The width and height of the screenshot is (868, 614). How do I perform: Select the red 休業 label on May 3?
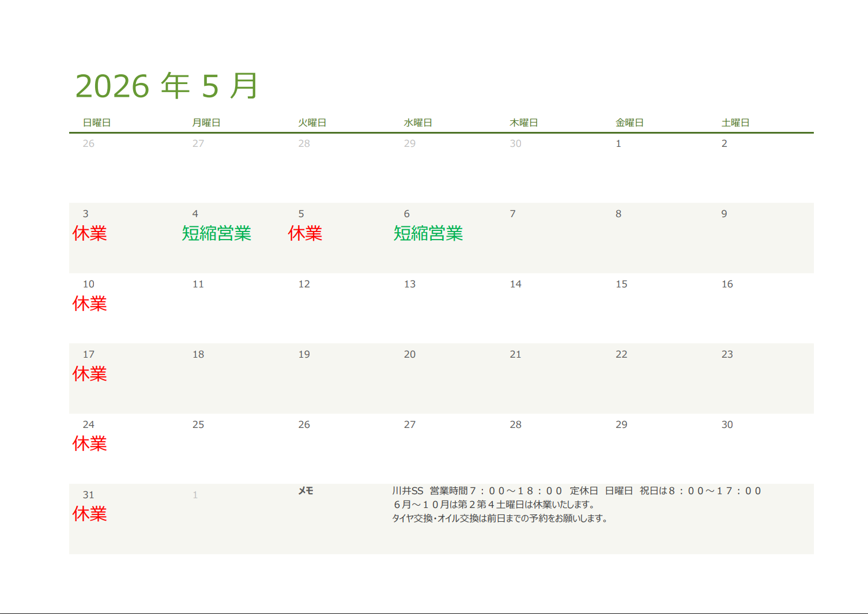coord(90,233)
